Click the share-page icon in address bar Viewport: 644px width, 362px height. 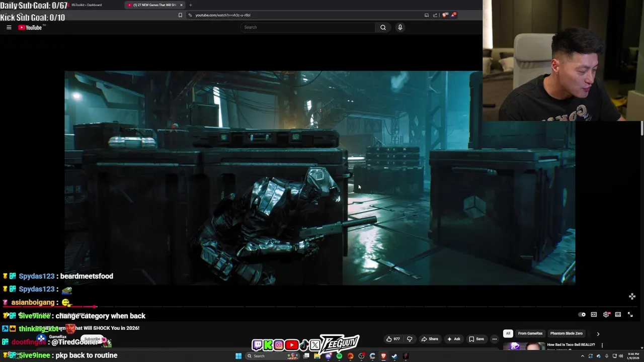coord(435,15)
